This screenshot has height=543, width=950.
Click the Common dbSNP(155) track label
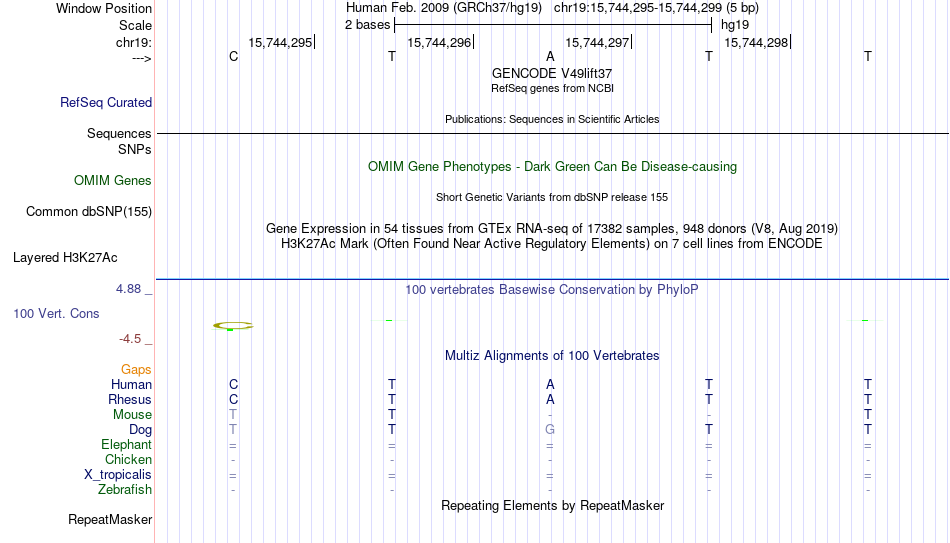(88, 212)
